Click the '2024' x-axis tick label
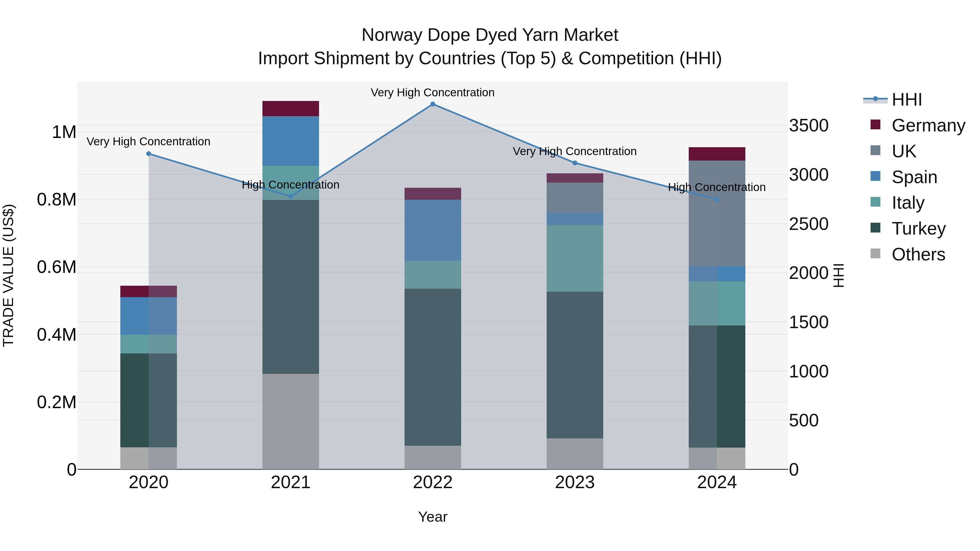 pos(717,482)
